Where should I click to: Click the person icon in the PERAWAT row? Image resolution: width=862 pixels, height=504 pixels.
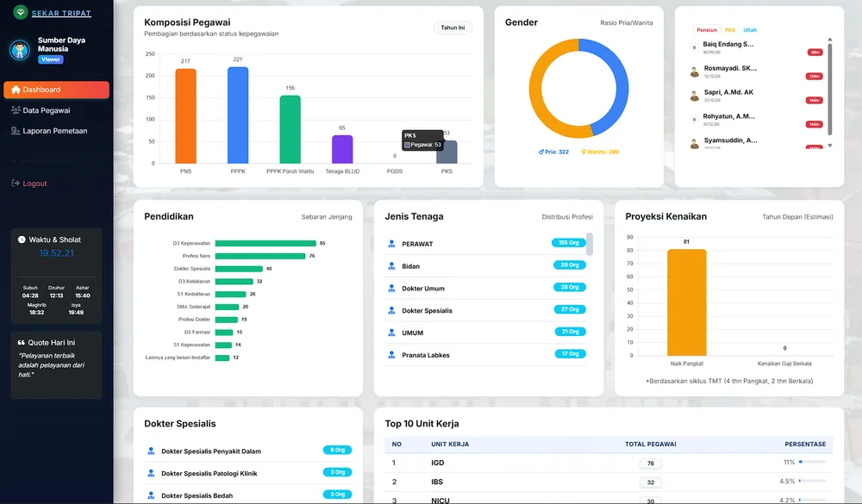click(391, 244)
